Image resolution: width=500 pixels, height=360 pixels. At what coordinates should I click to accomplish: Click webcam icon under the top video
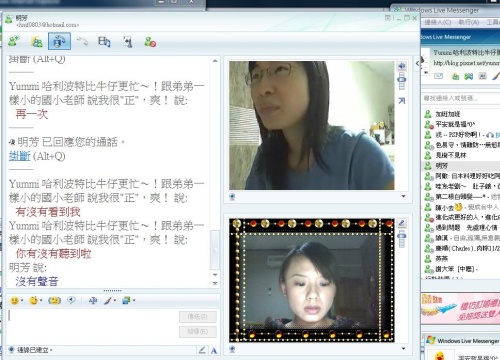232,197
